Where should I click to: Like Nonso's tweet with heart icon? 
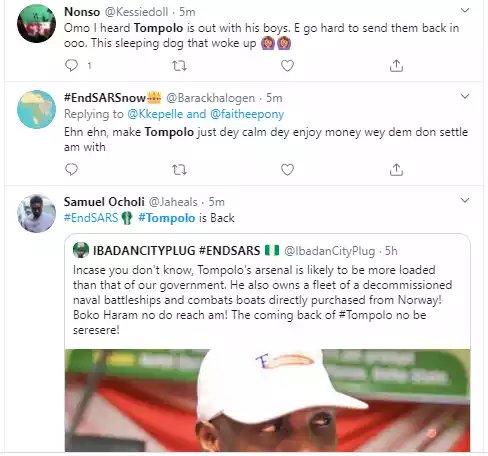point(287,66)
